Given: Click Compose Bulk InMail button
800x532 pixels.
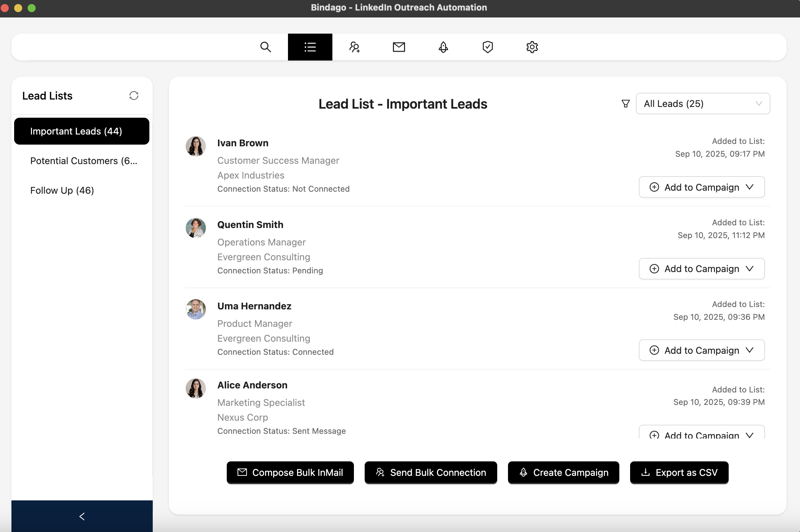Looking at the screenshot, I should 290,472.
